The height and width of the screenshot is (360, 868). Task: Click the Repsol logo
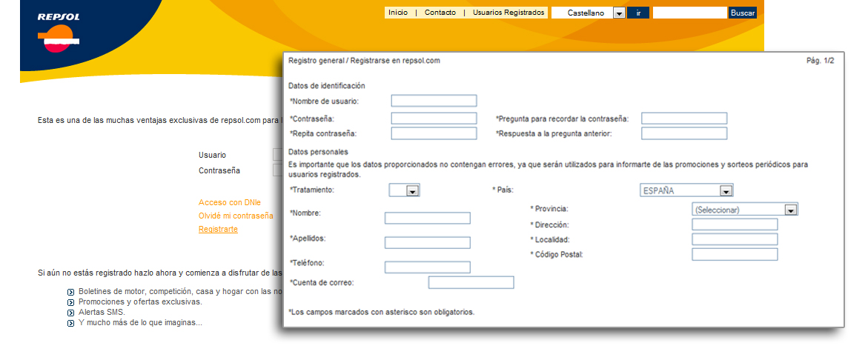pos(59,33)
